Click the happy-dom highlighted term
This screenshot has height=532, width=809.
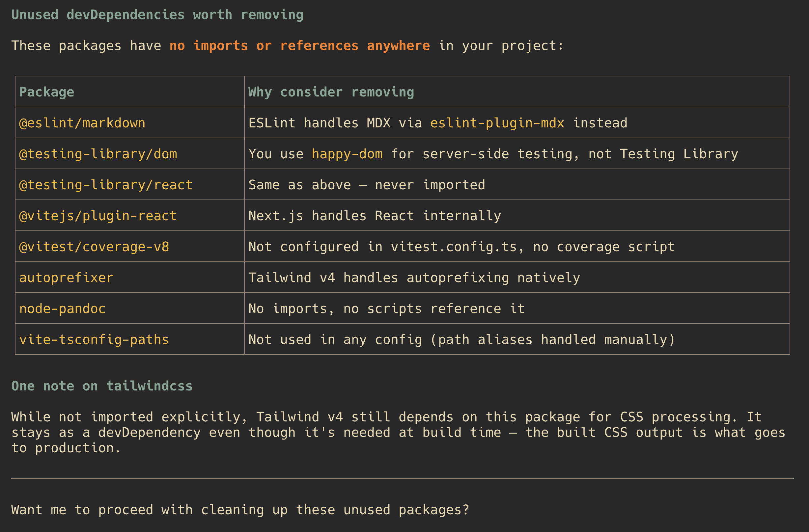click(348, 154)
